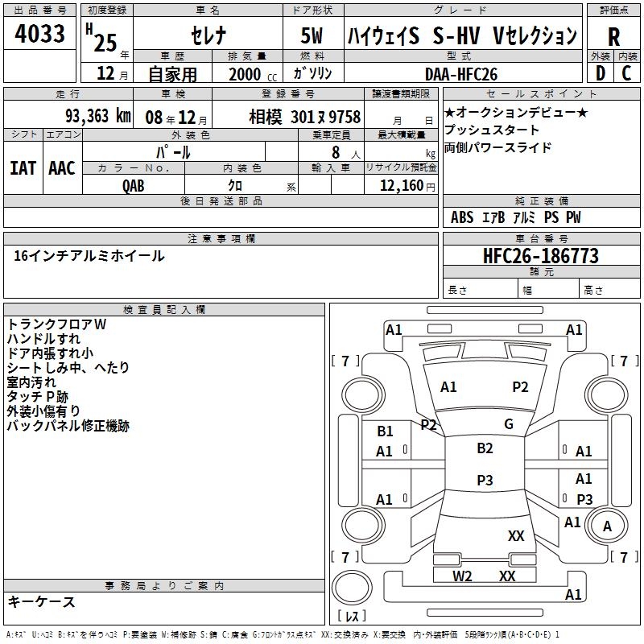Click equipment list ABS エアB アルミ PS PW
Image resolution: width=644 pixels, height=644 pixels.
[x=515, y=217]
